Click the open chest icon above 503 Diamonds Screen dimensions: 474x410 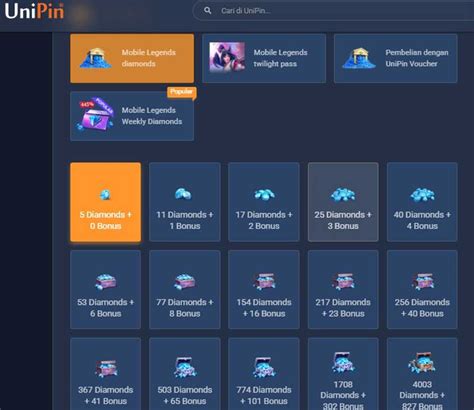point(185,367)
